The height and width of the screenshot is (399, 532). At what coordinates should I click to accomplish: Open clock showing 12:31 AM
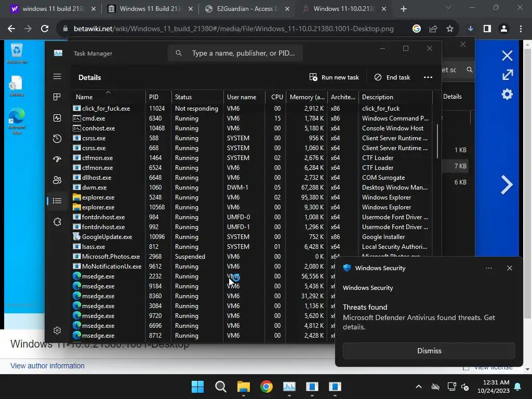click(x=494, y=387)
